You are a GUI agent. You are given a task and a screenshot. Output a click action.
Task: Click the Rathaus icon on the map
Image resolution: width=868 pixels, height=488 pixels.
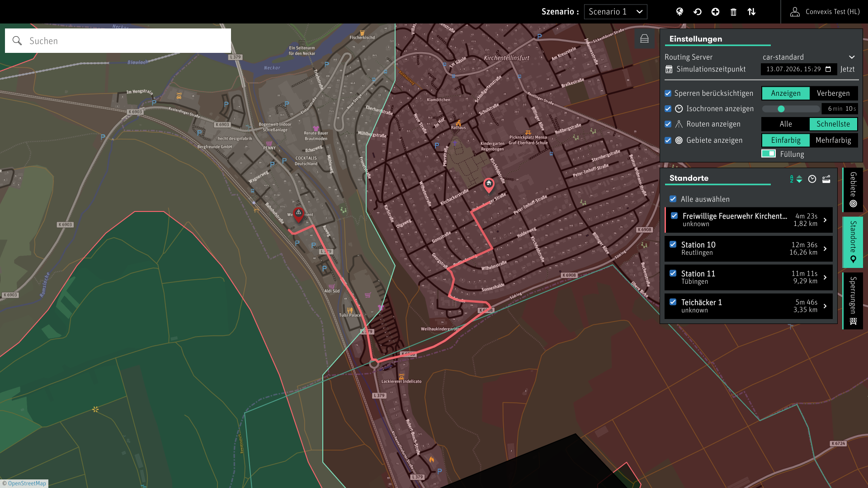click(458, 123)
